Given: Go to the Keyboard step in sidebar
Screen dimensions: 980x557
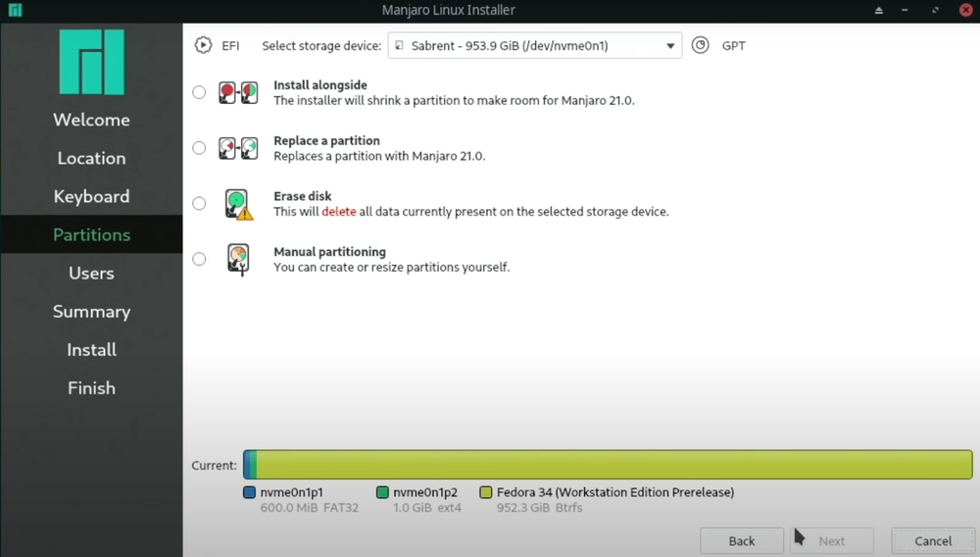Looking at the screenshot, I should pos(91,196).
